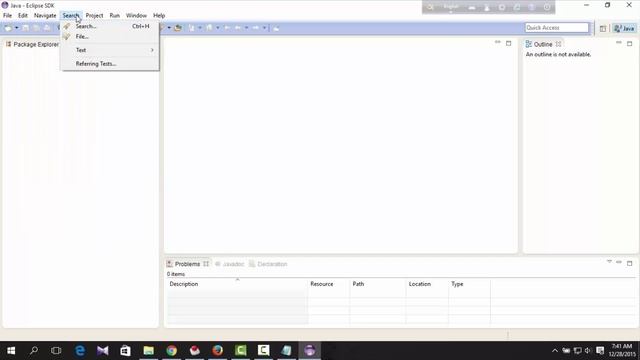Click the Open Type toolbar icon
The width and height of the screenshot is (640, 360).
coord(178,28)
